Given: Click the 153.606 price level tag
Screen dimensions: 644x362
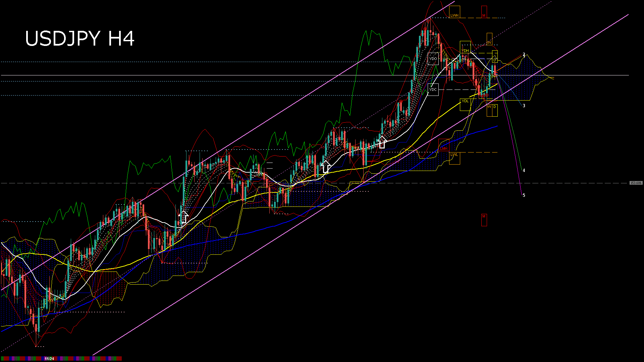Looking at the screenshot, I should 636,183.
